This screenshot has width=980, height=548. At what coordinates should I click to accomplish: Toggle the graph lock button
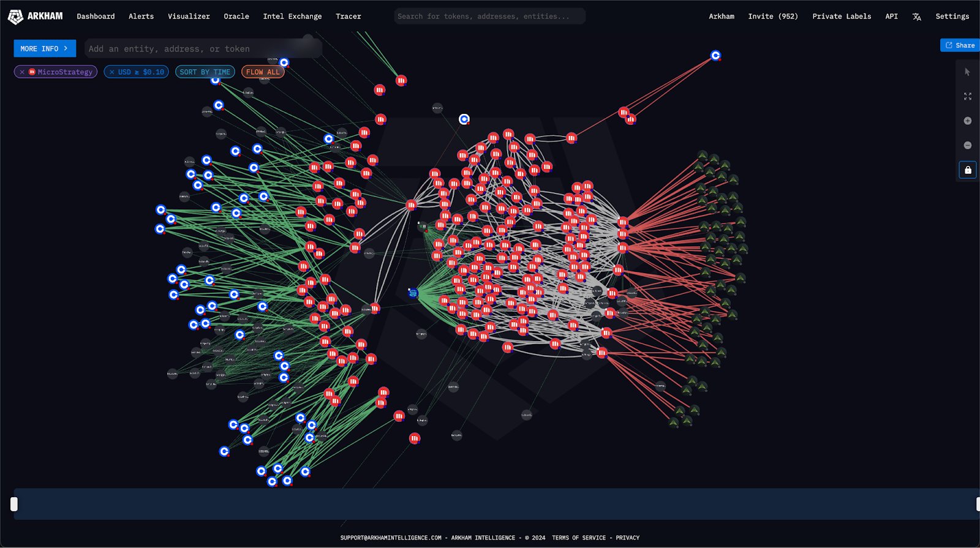pyautogui.click(x=968, y=170)
